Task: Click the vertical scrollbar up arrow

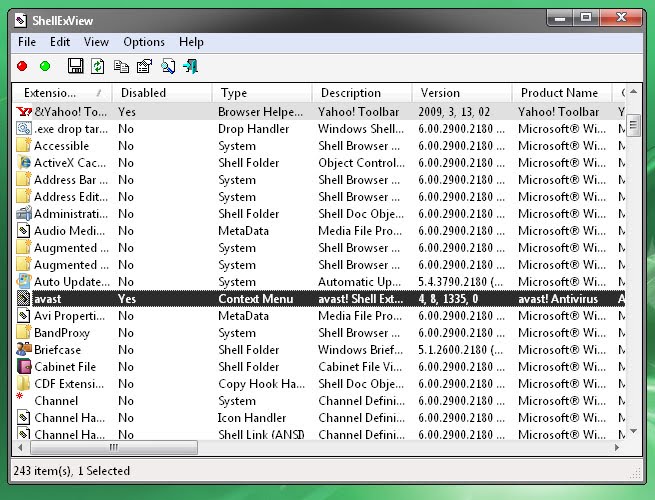Action: point(633,91)
